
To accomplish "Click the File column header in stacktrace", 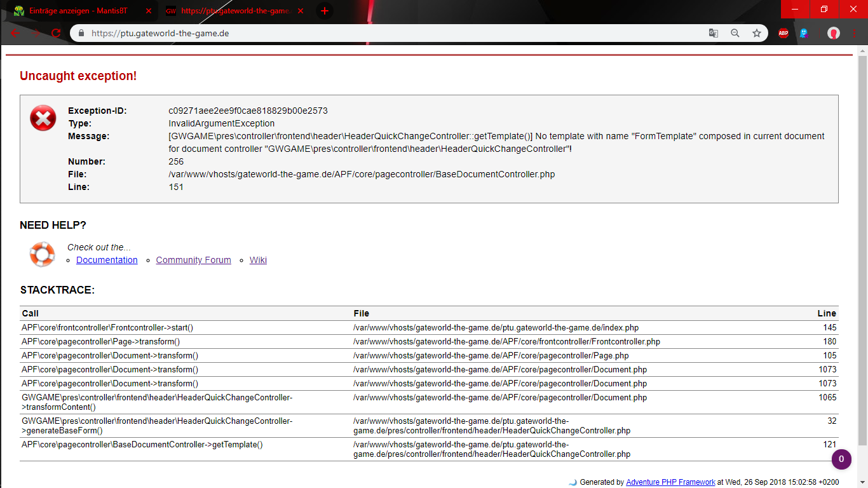I will 362,313.
